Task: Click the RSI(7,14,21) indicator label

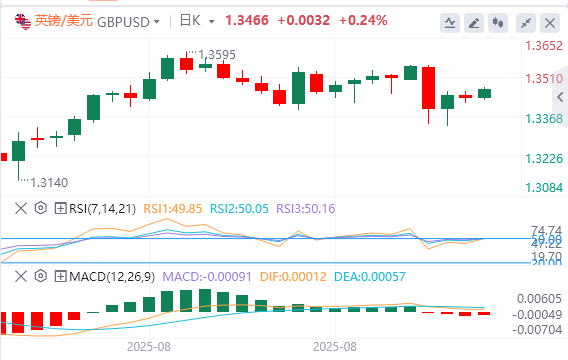Action: [x=102, y=209]
